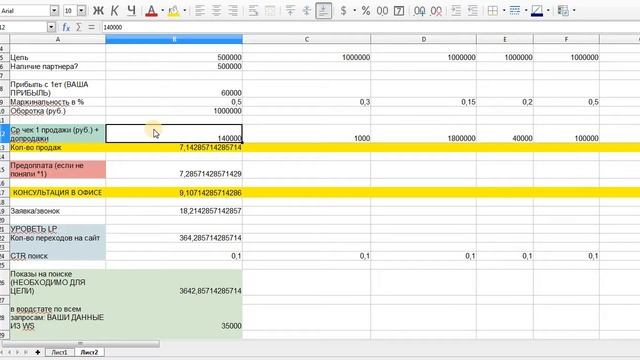Viewport: 640px width, 360px height.
Task: Select cell with value 3642,85714285714
Action: click(x=174, y=282)
